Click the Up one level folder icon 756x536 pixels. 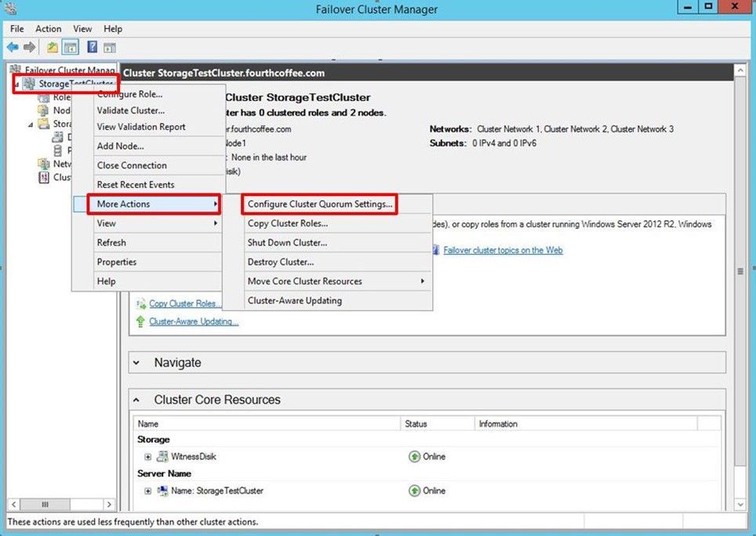pos(52,47)
